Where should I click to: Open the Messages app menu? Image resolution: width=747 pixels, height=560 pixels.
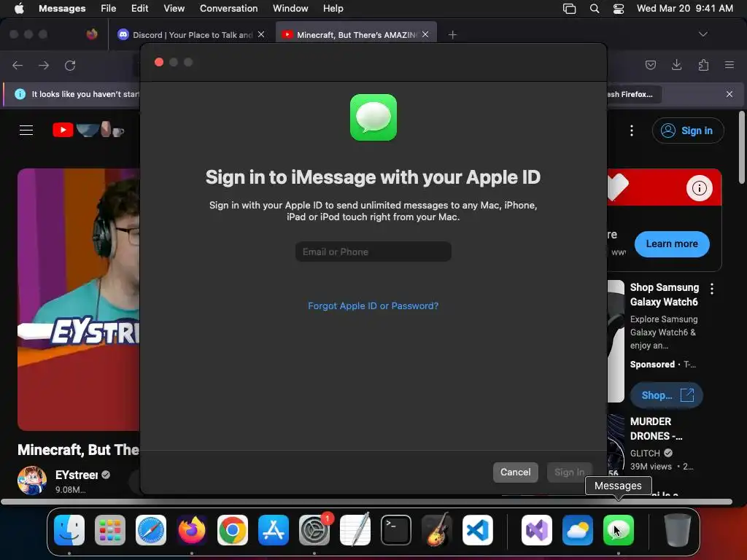tap(62, 8)
